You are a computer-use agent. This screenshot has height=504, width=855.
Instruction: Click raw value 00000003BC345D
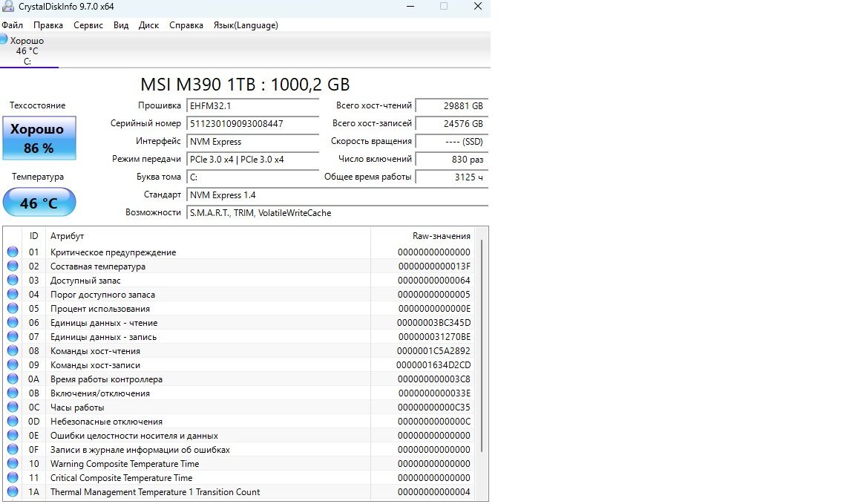[x=433, y=323]
